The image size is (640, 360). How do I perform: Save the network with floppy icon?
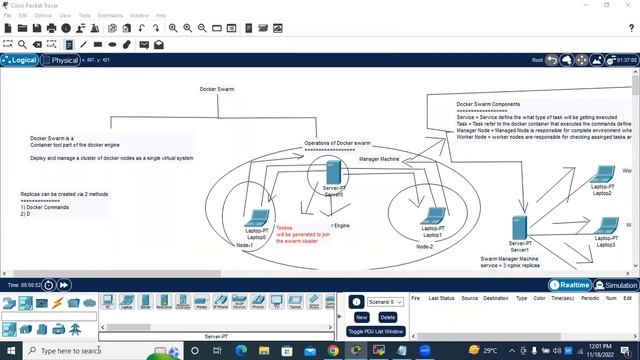pyautogui.click(x=37, y=28)
